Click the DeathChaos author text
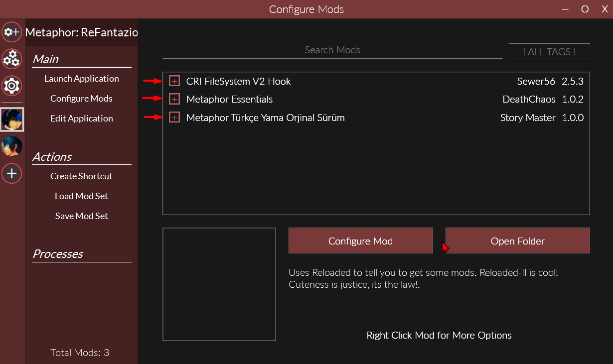The image size is (613, 364). (x=529, y=99)
